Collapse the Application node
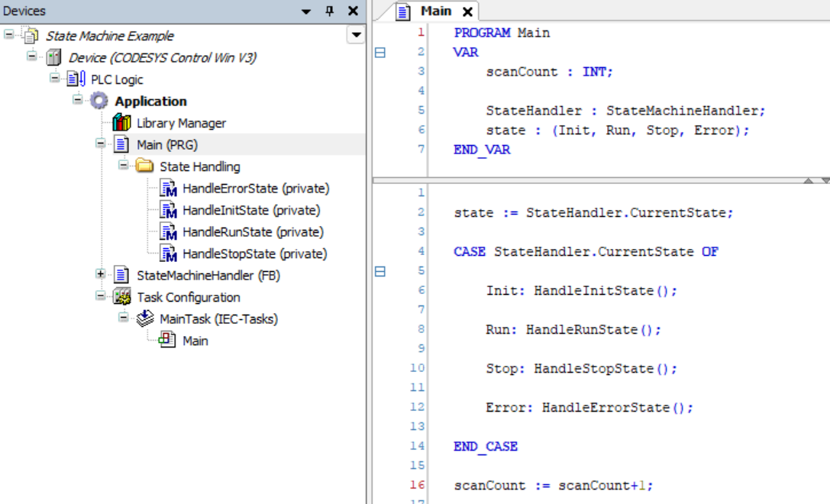Viewport: 830px width, 504px height. point(77,99)
